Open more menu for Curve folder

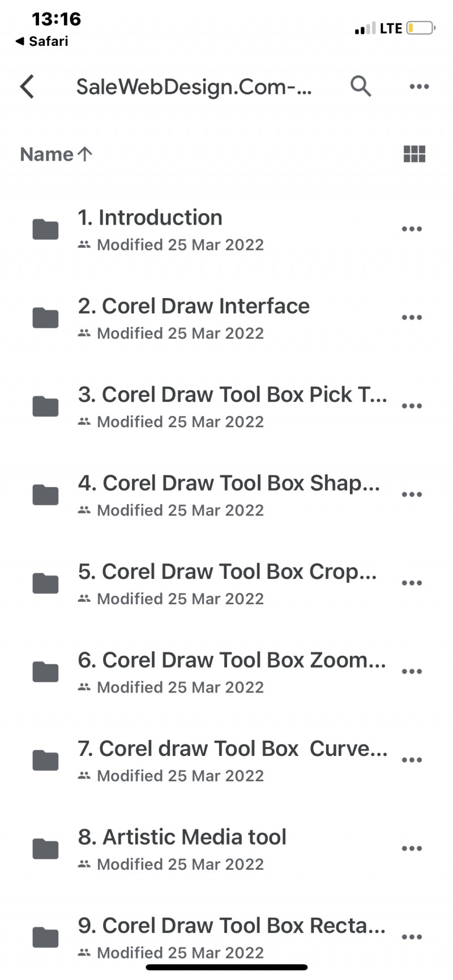click(x=412, y=760)
